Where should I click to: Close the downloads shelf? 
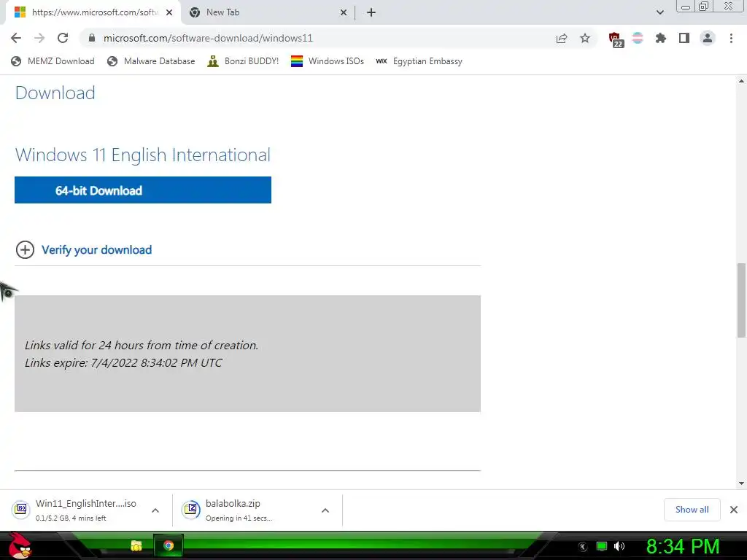pos(734,510)
